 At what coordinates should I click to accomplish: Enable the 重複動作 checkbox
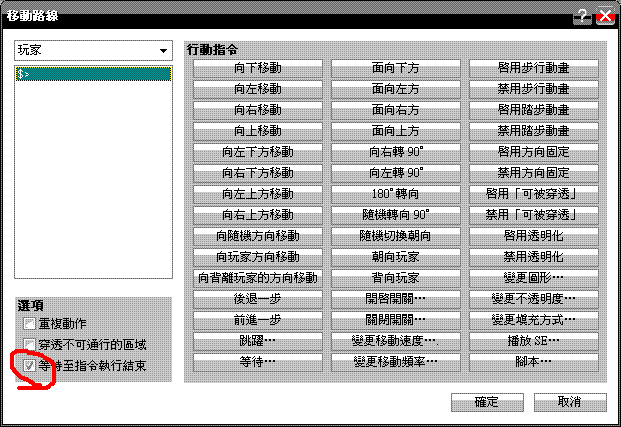click(x=29, y=324)
